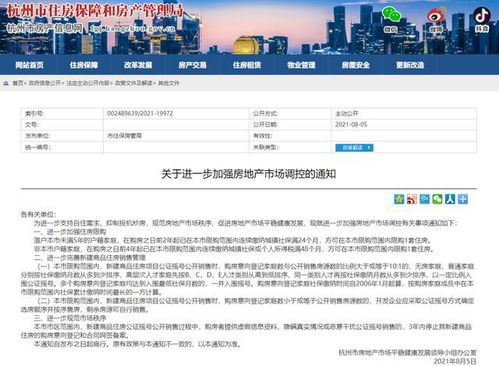The height and width of the screenshot is (366, 499).
Task: Open the 住房租赁 navigation item
Action: click(x=247, y=65)
